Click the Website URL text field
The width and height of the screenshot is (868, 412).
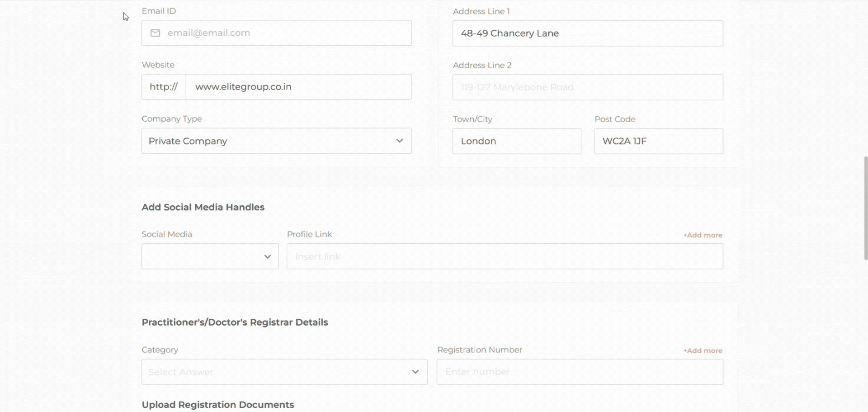click(x=298, y=87)
